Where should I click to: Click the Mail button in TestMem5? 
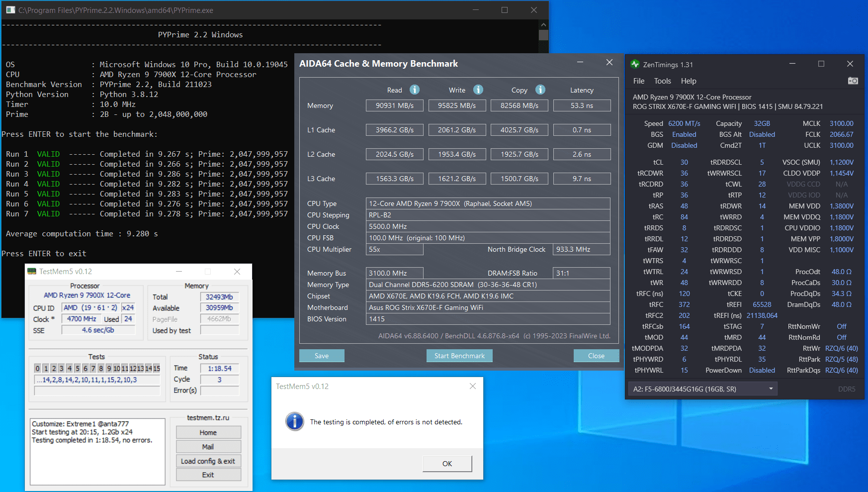[208, 447]
